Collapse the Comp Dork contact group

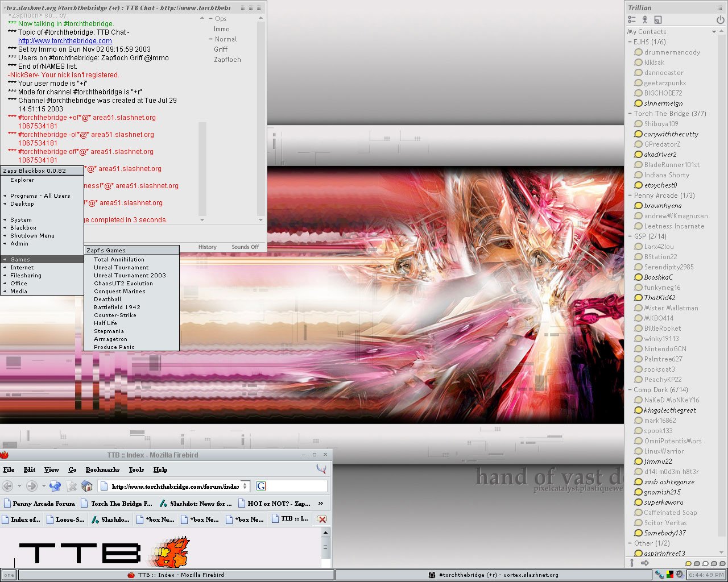point(630,390)
